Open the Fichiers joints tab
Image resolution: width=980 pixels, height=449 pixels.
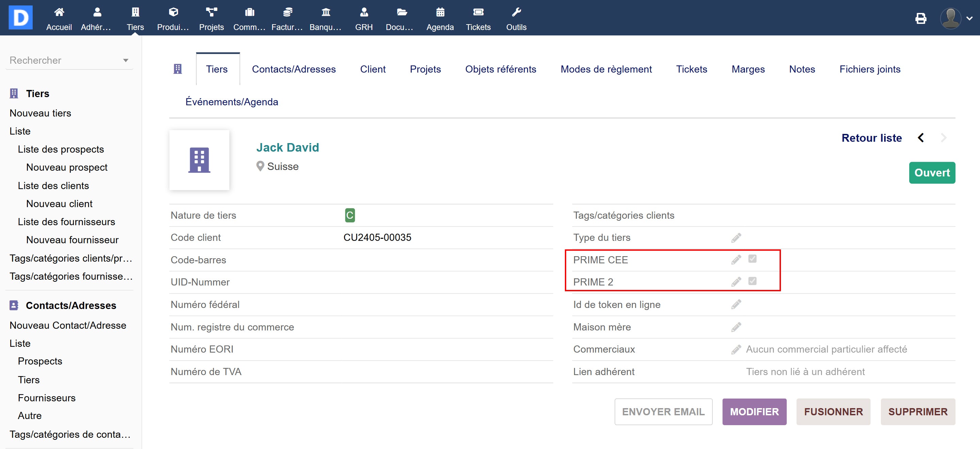click(869, 69)
